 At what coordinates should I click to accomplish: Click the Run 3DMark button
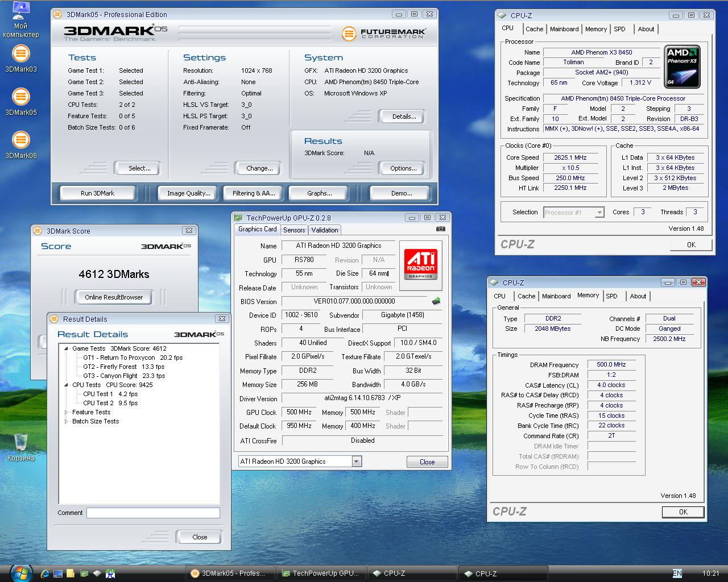[x=97, y=193]
